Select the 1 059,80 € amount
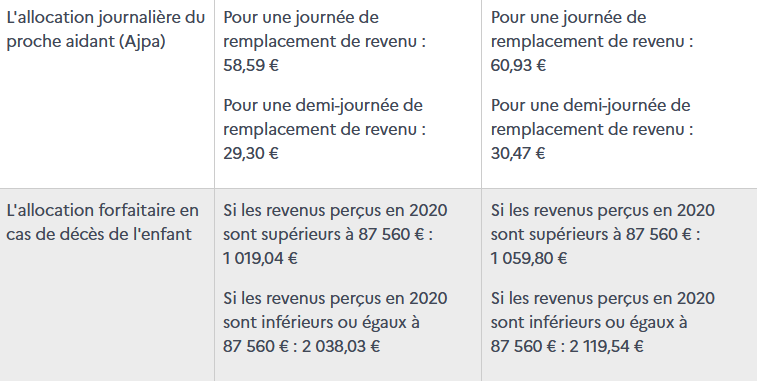Viewport: 758px width, 381px height. tap(529, 258)
